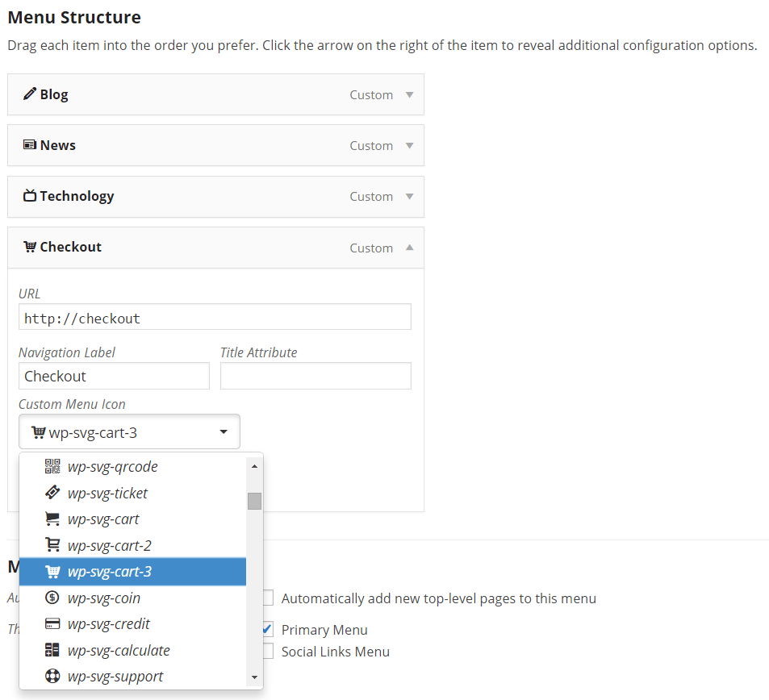Click the pencil icon next to Blog
This screenshot has height=700, width=769.
coord(31,94)
